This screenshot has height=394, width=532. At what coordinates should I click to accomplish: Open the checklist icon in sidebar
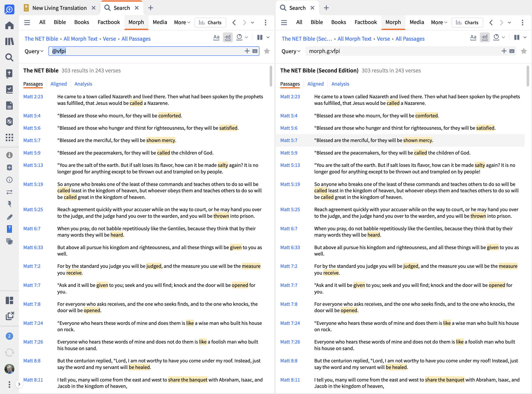(x=9, y=89)
